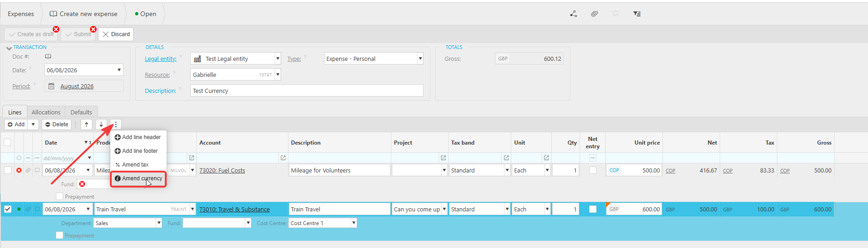Open 73010: Travel & Subsitance account link
868x248 pixels.
pos(234,210)
